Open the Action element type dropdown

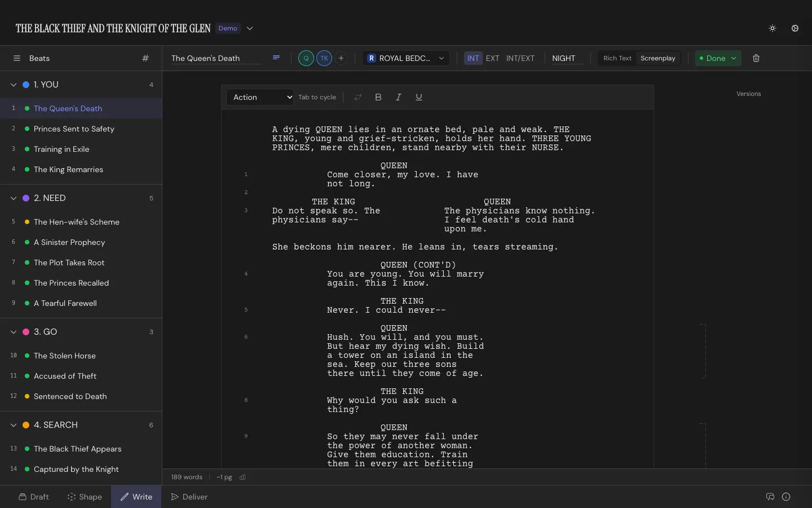pyautogui.click(x=261, y=97)
